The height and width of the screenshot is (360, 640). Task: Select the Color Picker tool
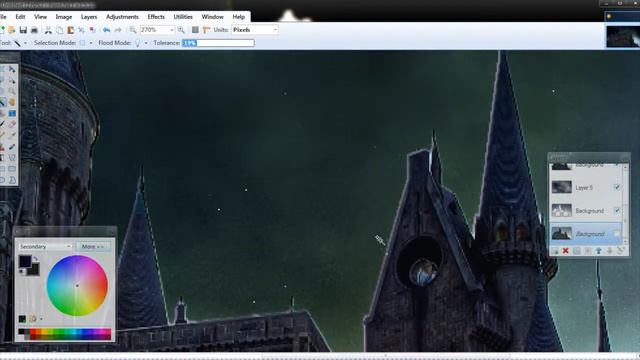pyautogui.click(x=12, y=135)
